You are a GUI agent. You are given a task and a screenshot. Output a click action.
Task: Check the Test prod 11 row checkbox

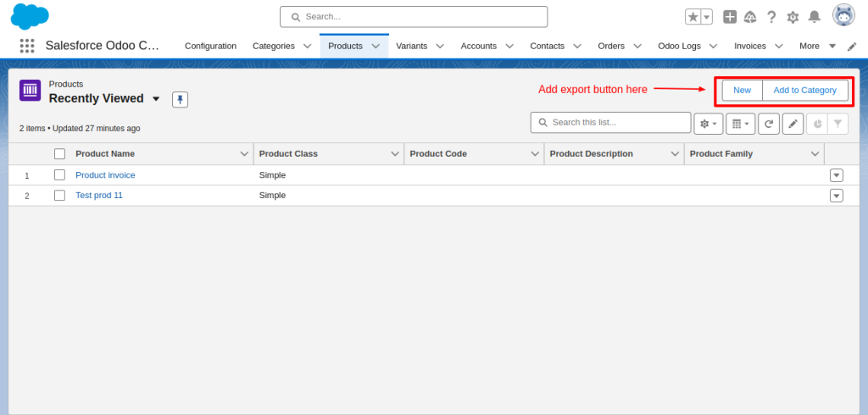[60, 196]
